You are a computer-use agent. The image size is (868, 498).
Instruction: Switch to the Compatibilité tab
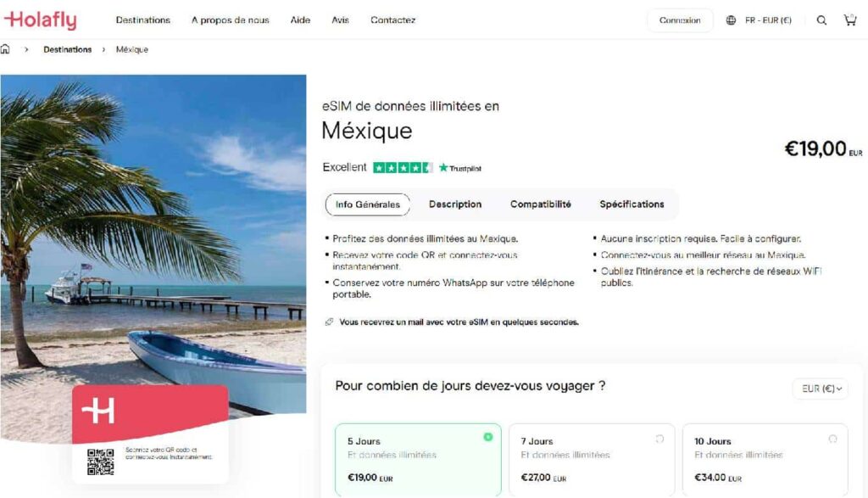click(x=540, y=204)
